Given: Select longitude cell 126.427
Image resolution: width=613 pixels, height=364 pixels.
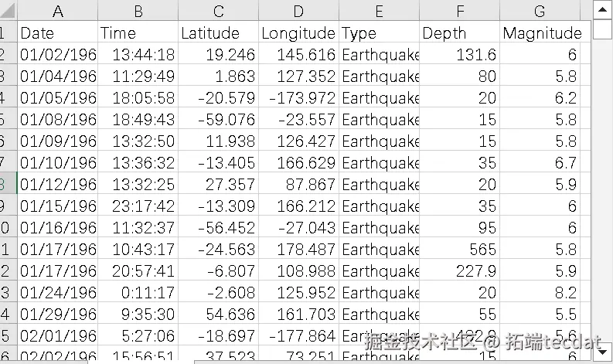Looking at the screenshot, I should click(x=298, y=140).
